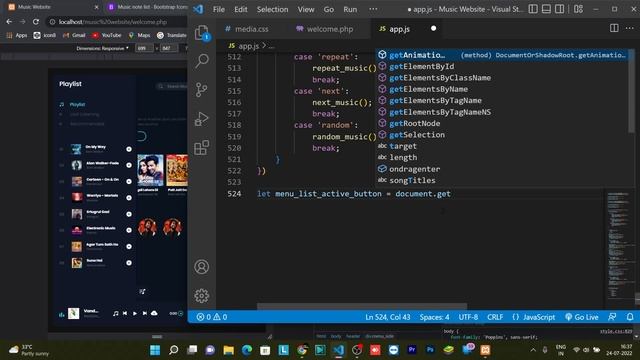The width and height of the screenshot is (640, 360).
Task: Click download cloud icon in player bar
Action: coord(154,313)
